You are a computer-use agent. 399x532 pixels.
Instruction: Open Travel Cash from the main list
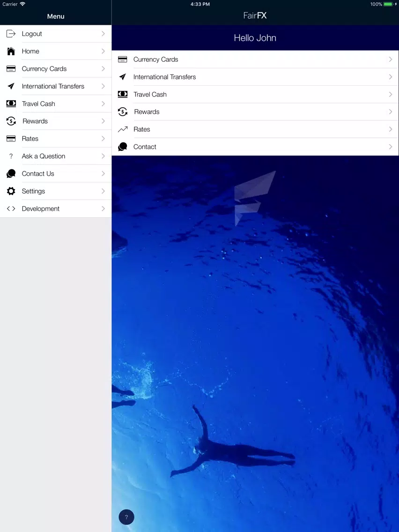click(x=255, y=94)
